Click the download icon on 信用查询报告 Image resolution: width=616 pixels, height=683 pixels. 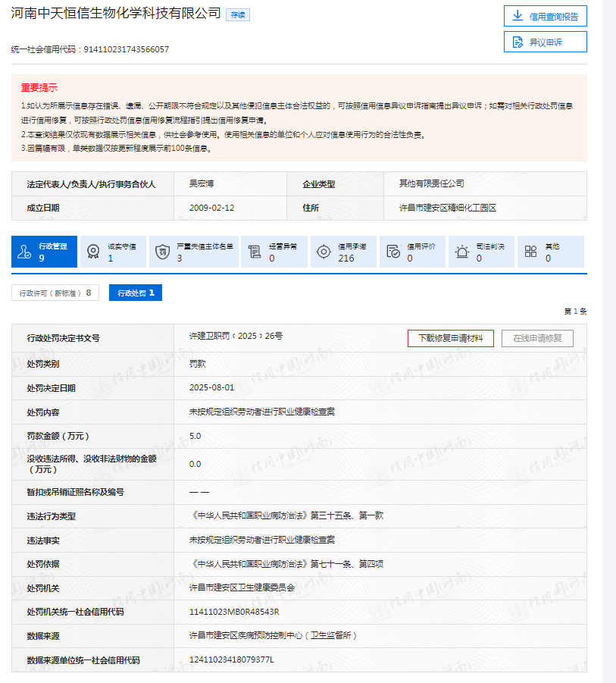tap(518, 16)
